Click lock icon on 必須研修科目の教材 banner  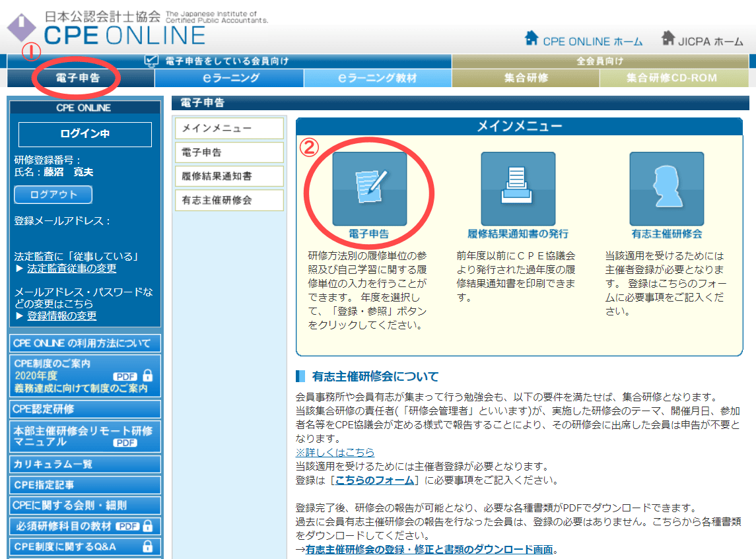148,526
